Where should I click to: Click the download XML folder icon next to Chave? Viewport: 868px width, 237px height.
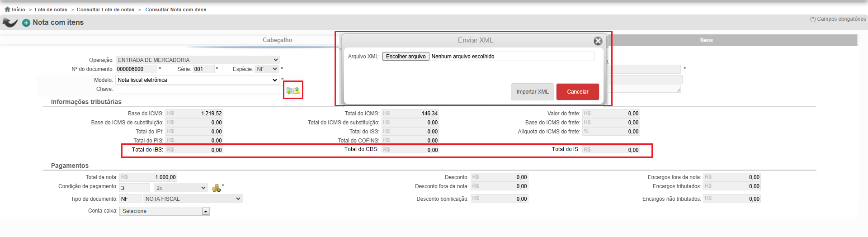tap(289, 90)
